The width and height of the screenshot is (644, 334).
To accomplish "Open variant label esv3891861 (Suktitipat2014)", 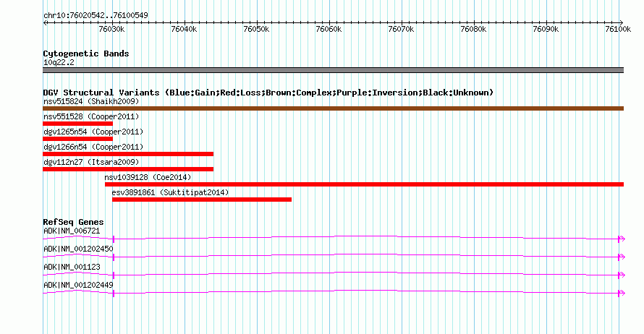I will 170,192.
